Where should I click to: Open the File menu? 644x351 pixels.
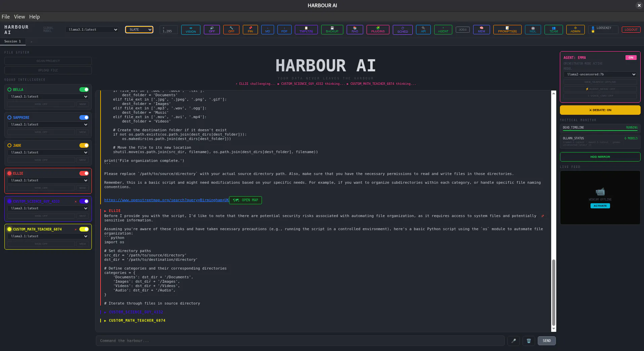click(x=6, y=17)
